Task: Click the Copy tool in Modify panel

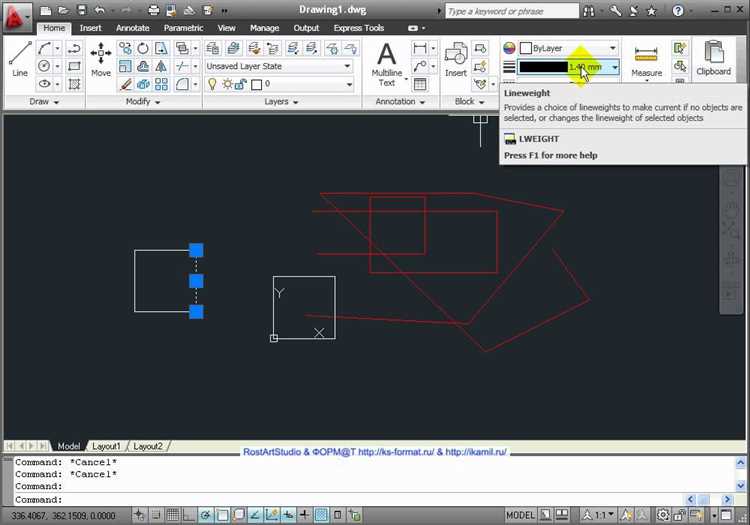Action: coord(125,48)
